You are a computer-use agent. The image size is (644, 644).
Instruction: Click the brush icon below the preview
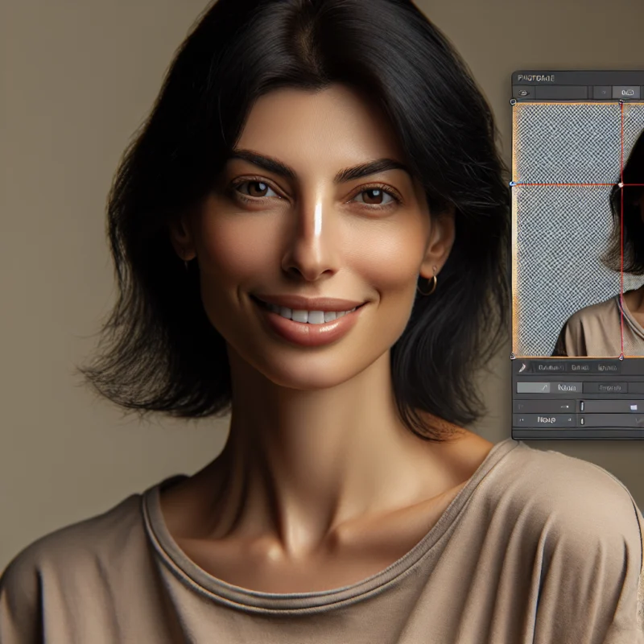coord(522,367)
